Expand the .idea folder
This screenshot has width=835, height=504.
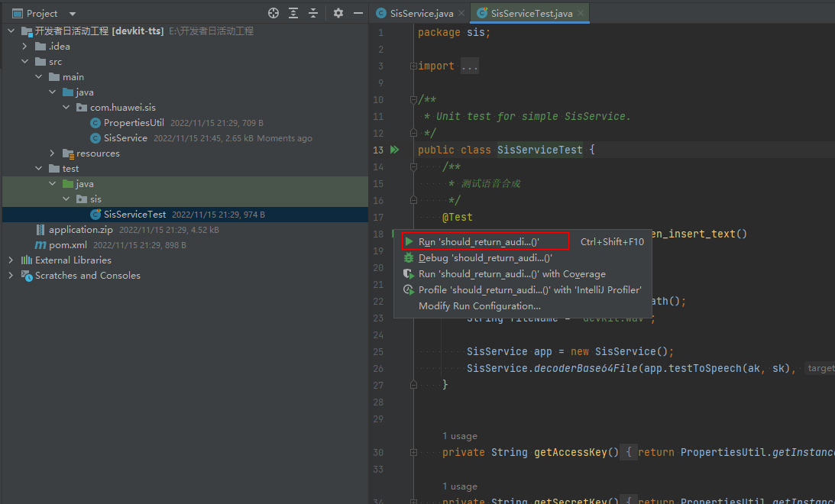point(25,47)
